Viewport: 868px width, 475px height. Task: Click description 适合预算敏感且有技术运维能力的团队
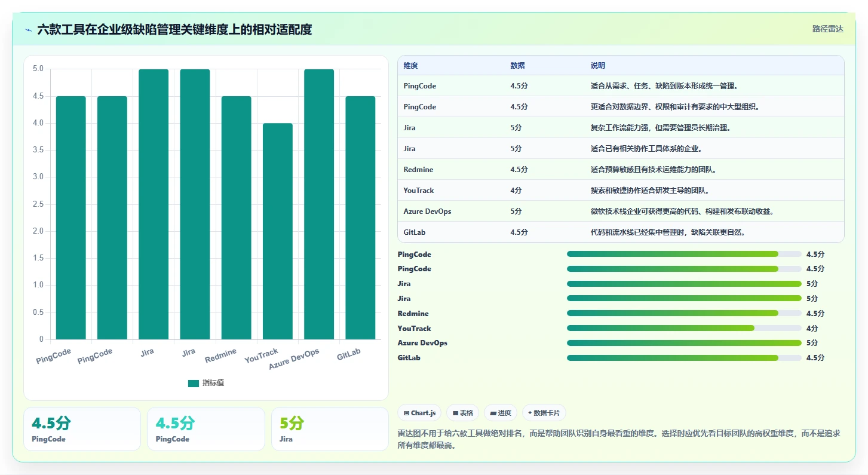pos(654,170)
